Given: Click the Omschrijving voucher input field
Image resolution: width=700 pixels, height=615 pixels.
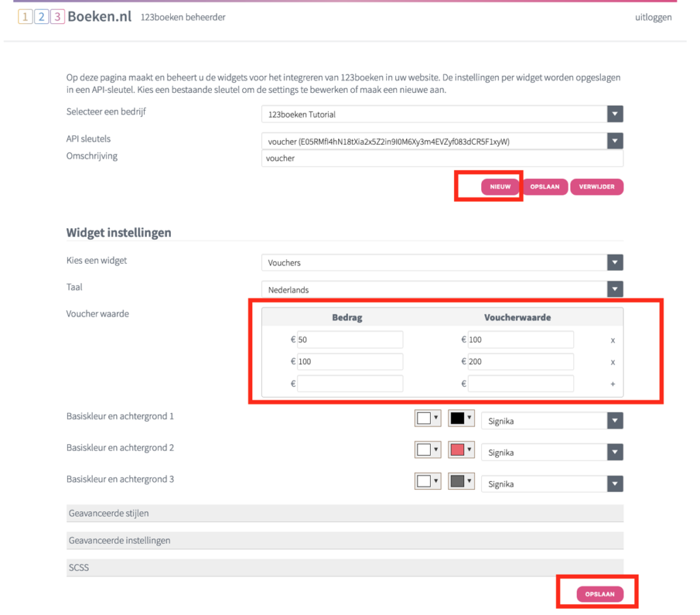Looking at the screenshot, I should pyautogui.click(x=442, y=159).
